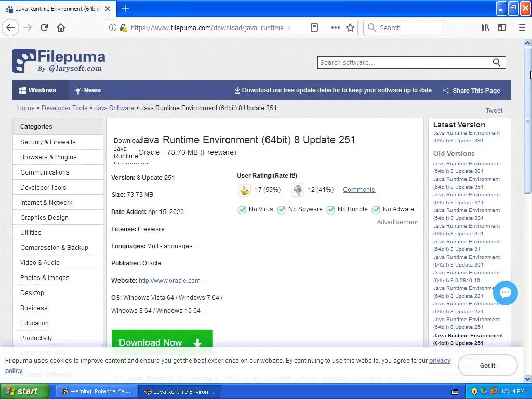Visit http://www.oracle.com website link
Image resolution: width=532 pixels, height=399 pixels.
pos(169,280)
